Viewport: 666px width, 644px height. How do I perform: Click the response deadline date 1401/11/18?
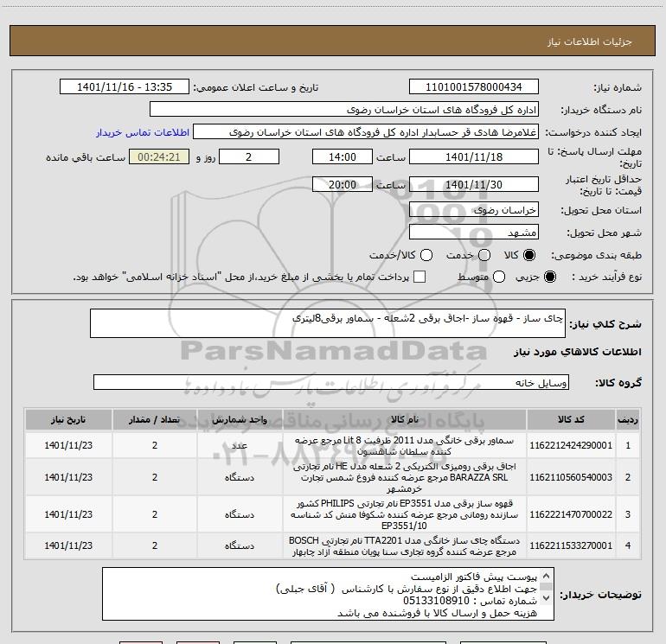474,156
